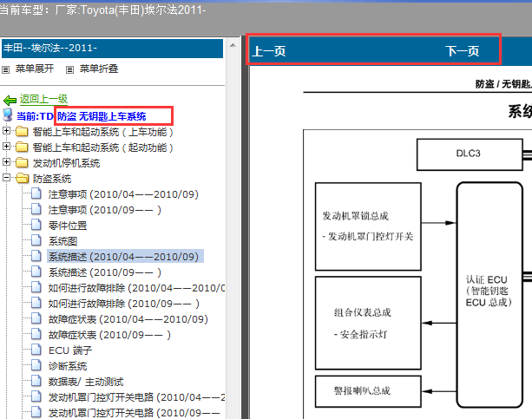Click page icon of 注意事项 (2010/04——2010/09)
The height and width of the screenshot is (419, 532).
coord(36,193)
